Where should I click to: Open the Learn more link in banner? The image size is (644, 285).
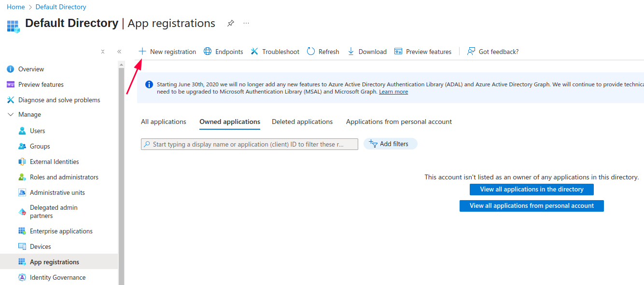(x=393, y=92)
